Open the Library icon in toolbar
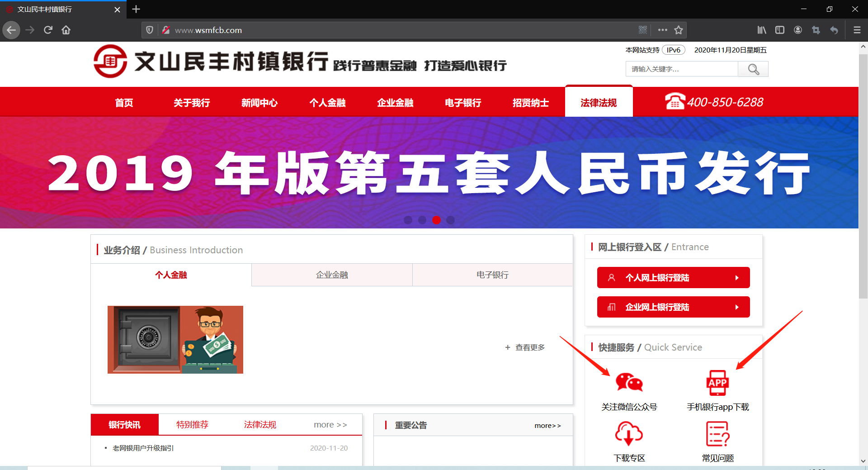 tap(762, 30)
